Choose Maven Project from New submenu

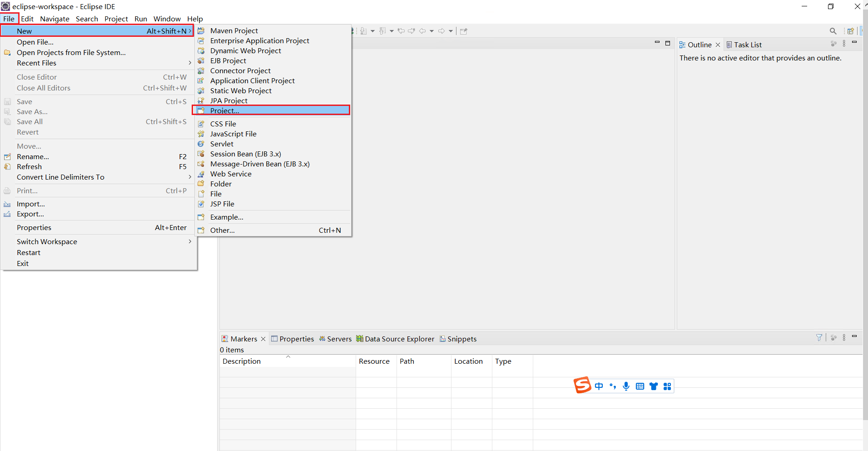pyautogui.click(x=273, y=30)
